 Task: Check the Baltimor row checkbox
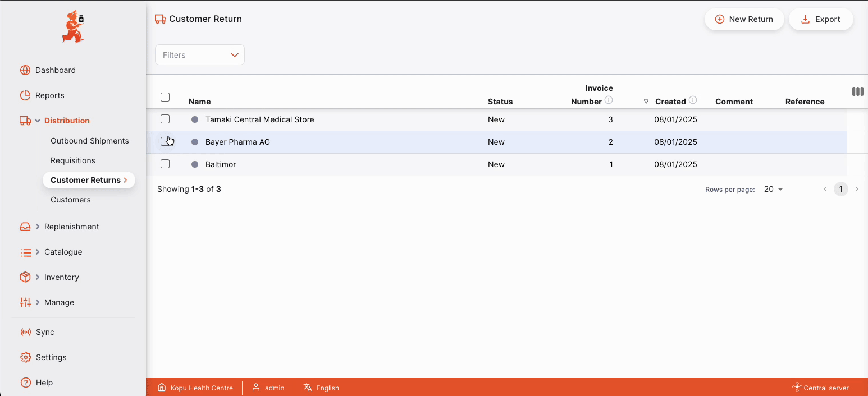pyautogui.click(x=165, y=164)
